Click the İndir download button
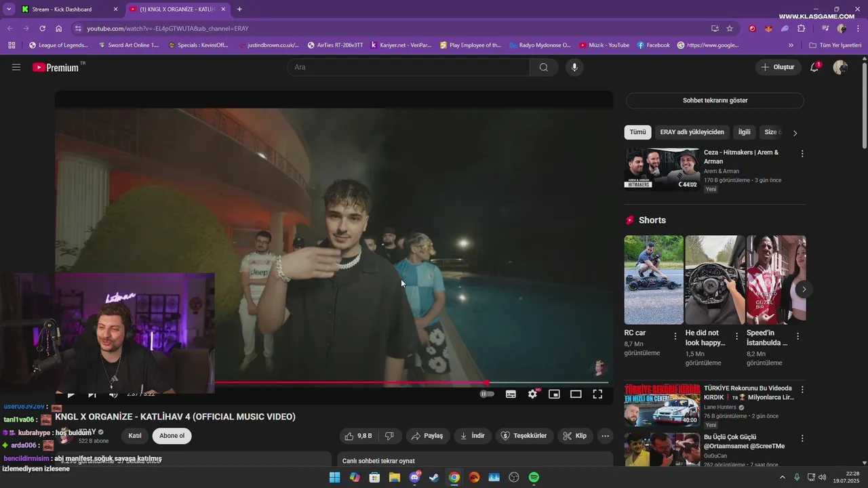This screenshot has width=868, height=488. point(472,436)
